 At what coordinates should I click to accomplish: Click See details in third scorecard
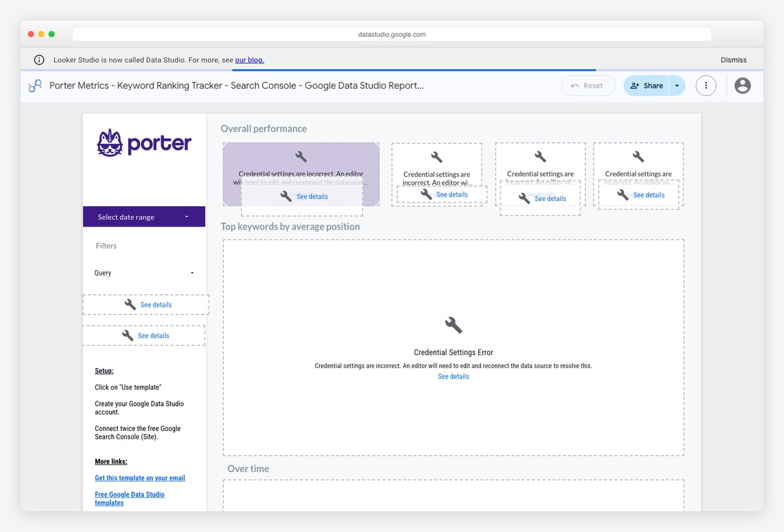pos(550,198)
